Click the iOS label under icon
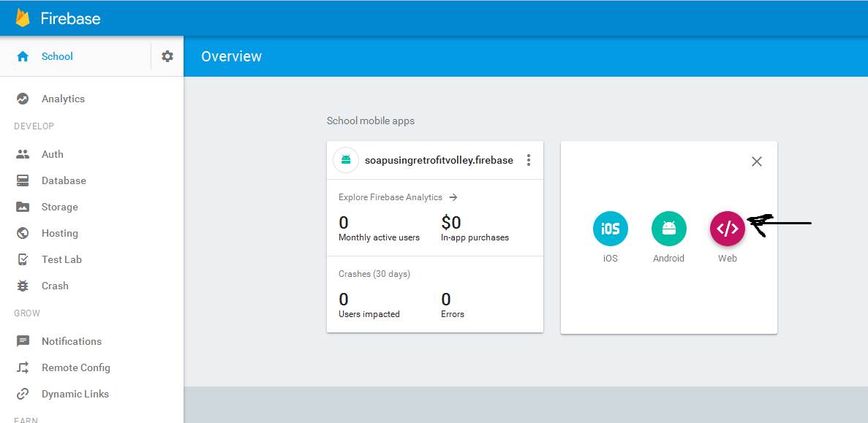Screen dimensions: 868x423 (x=610, y=258)
